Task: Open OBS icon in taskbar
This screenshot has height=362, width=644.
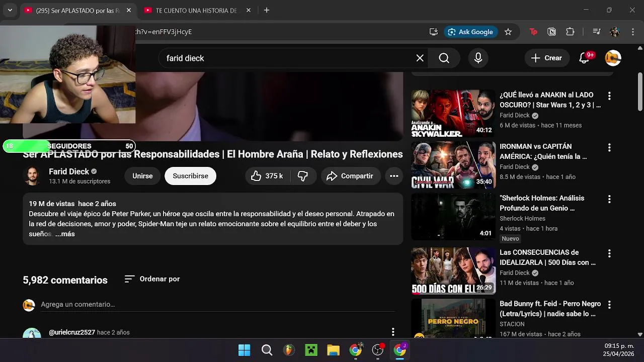Action: pyautogui.click(x=377, y=350)
